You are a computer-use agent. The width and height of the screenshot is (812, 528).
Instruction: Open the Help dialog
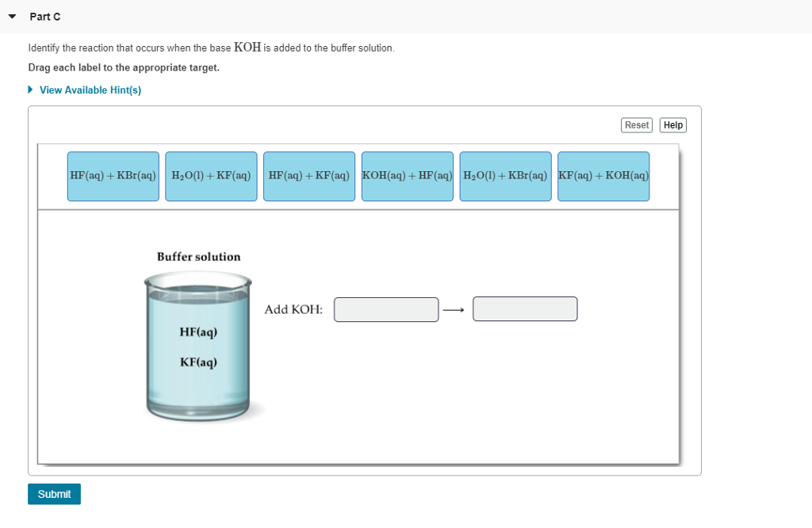tap(672, 124)
